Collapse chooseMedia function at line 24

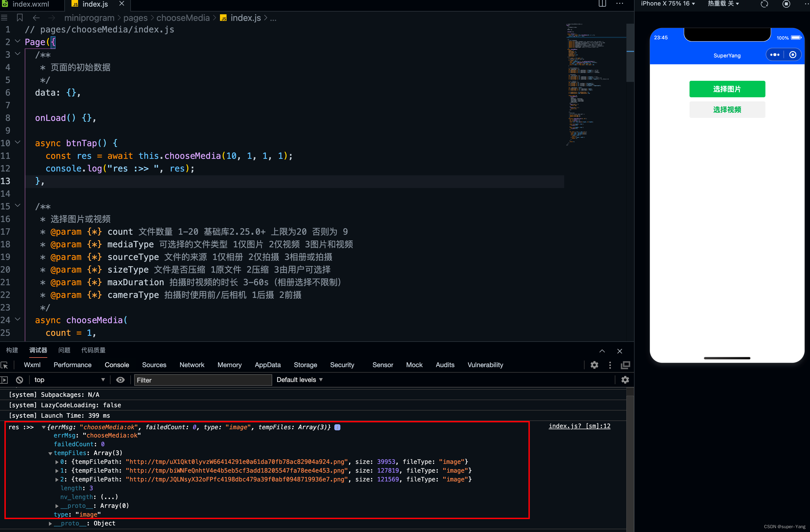pos(18,319)
